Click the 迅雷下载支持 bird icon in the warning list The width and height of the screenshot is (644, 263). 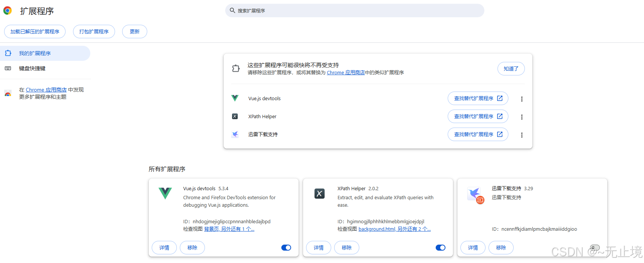(x=235, y=134)
